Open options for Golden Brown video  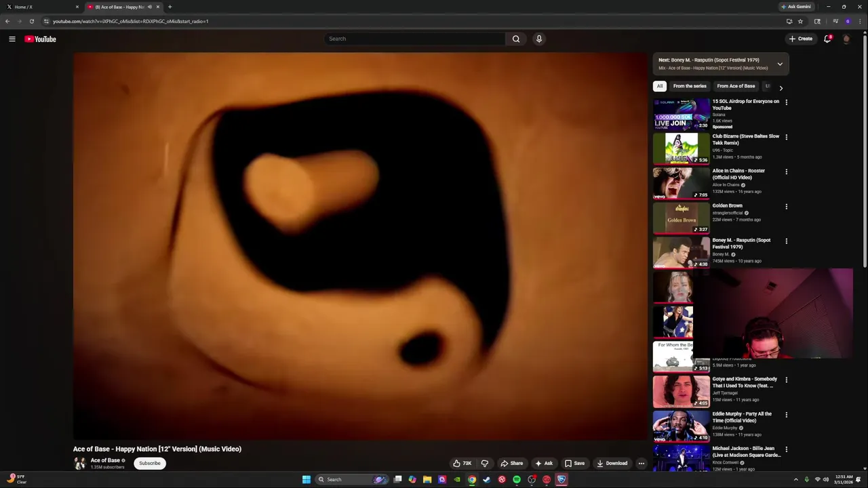787,206
